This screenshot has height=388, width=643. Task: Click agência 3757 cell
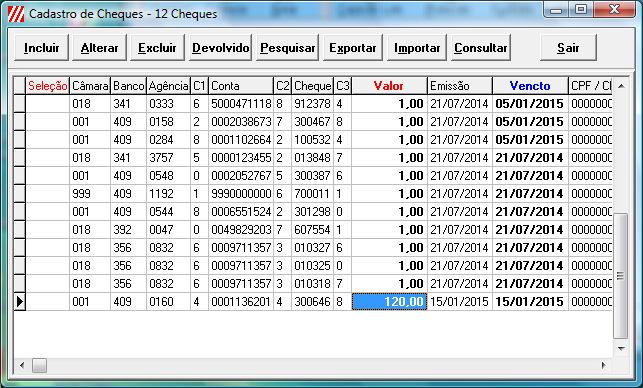(168, 158)
